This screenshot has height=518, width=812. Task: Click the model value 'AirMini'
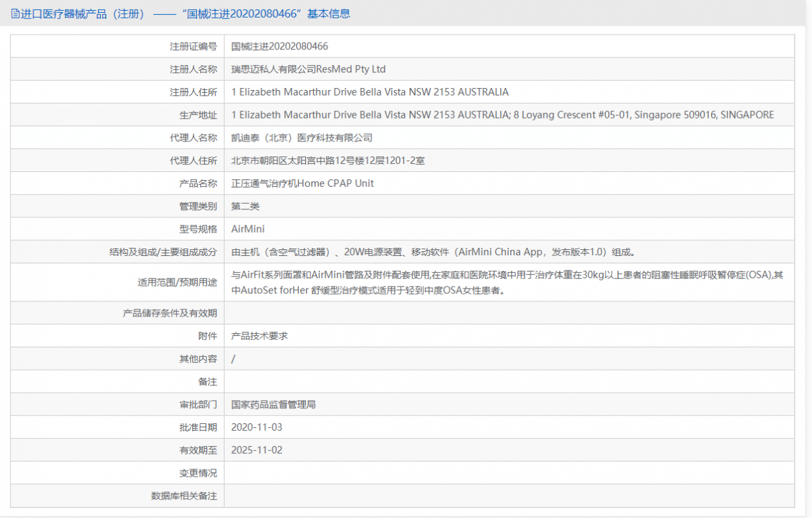tap(248, 229)
